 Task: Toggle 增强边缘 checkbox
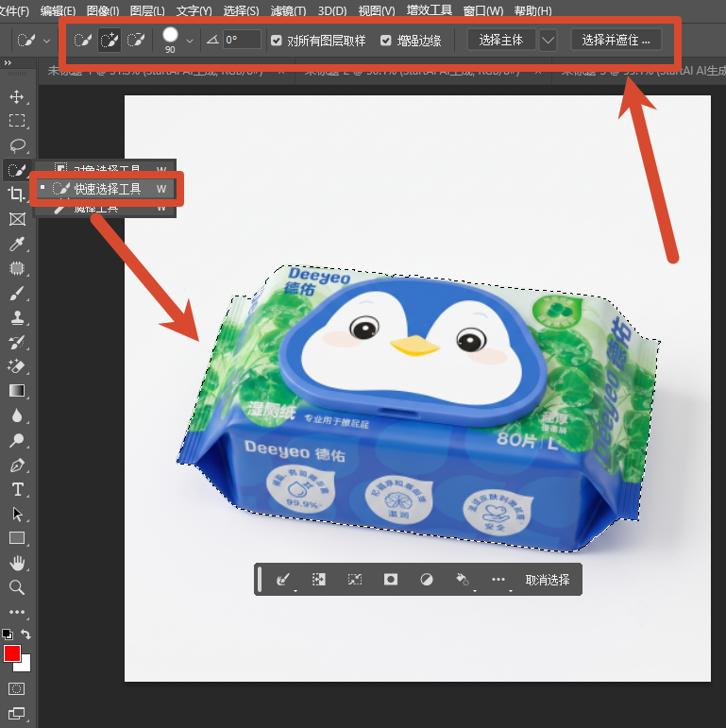386,41
